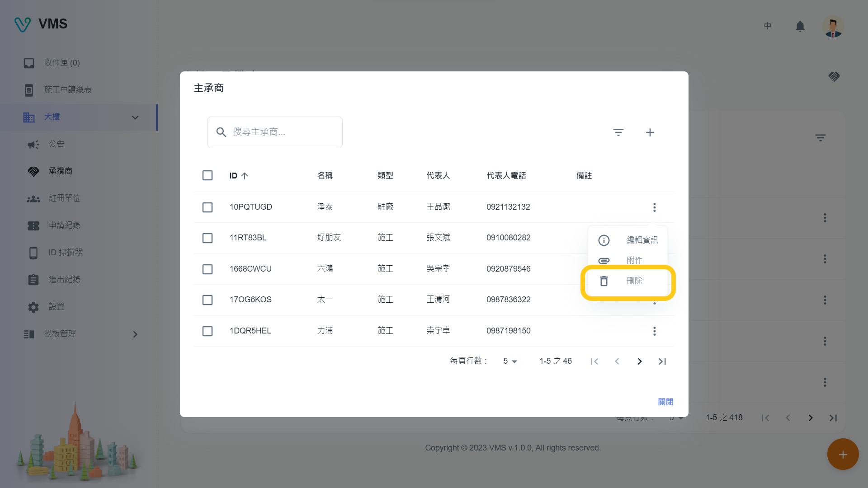868x488 pixels.
Task: Open the three-dot menu for row 1DQR5HEL
Action: tap(654, 331)
